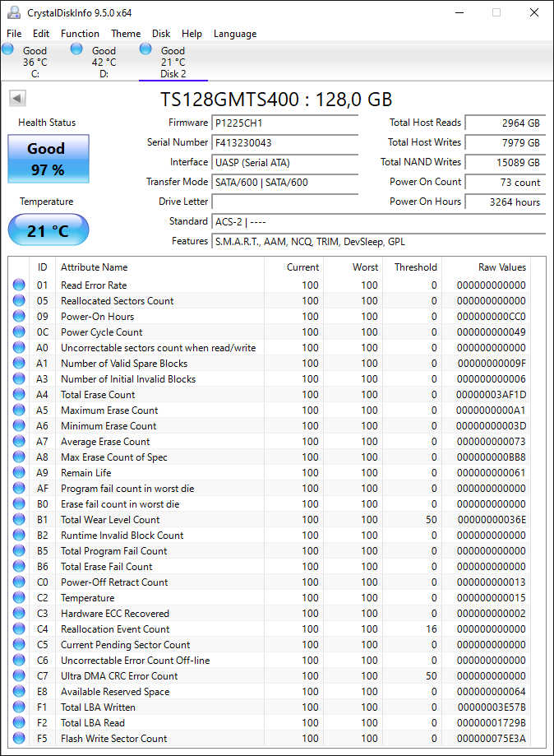Click the 21 °C temperature button
Image resolution: width=554 pixels, height=756 pixels.
48,230
